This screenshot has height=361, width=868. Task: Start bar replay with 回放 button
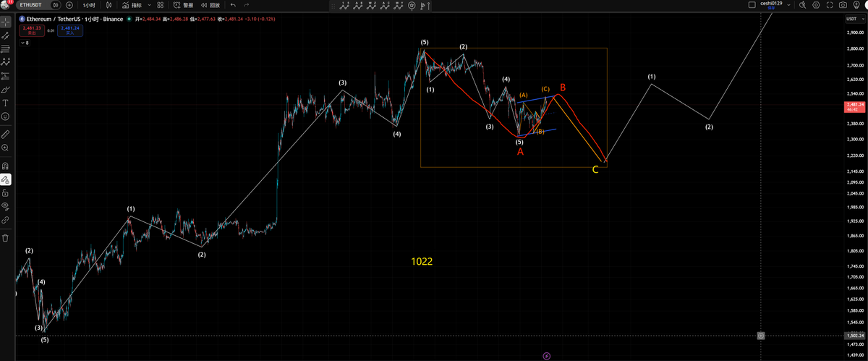click(210, 5)
